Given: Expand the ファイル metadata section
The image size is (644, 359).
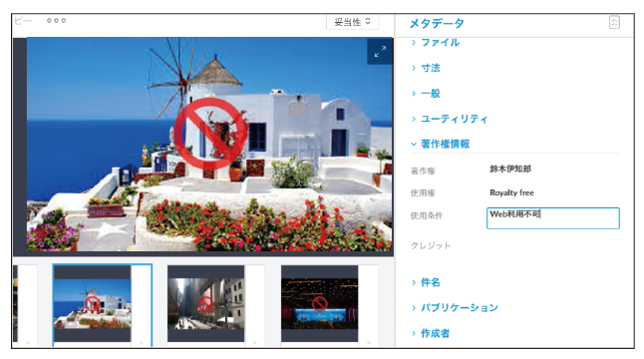Looking at the screenshot, I should (x=440, y=42).
